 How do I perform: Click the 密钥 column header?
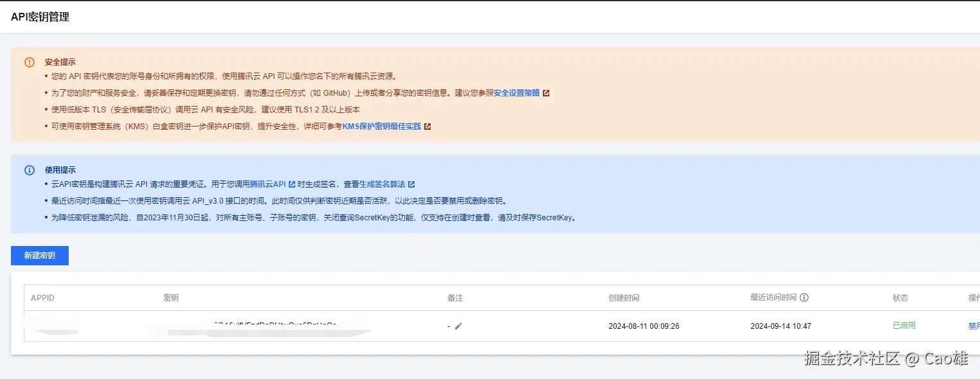point(171,298)
